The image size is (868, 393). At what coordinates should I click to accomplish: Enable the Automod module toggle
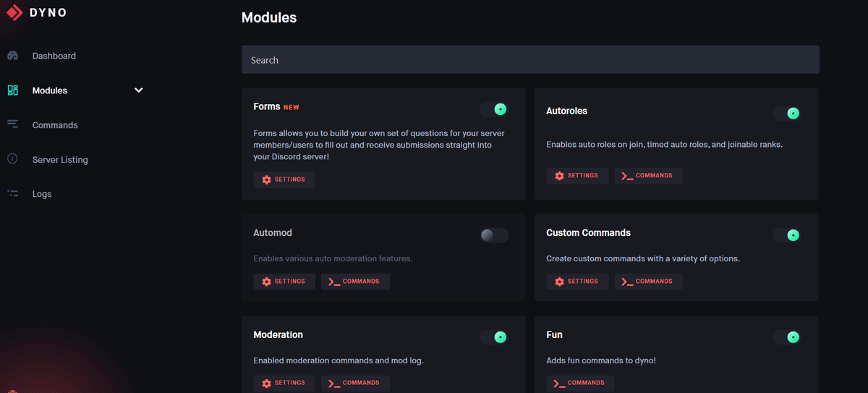(494, 235)
